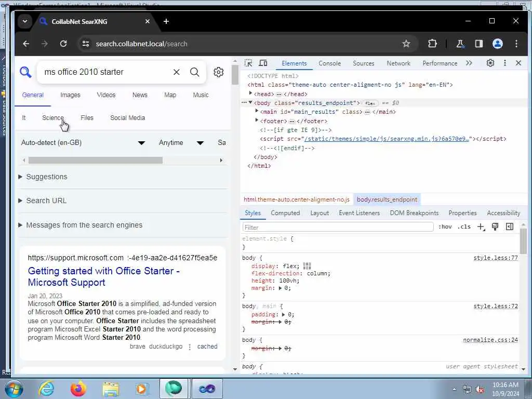The image size is (532, 399).
Task: Open the searxng.min.js script link
Action: tap(387, 139)
